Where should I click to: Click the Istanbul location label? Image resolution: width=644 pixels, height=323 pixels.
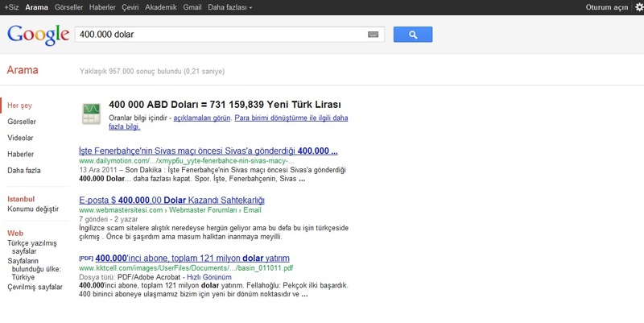21,199
